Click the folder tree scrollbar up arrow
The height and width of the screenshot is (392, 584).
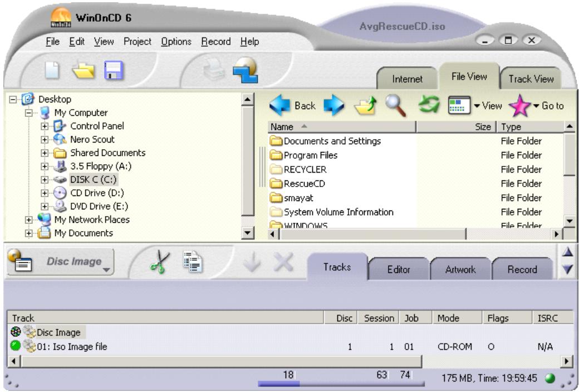coord(247,99)
